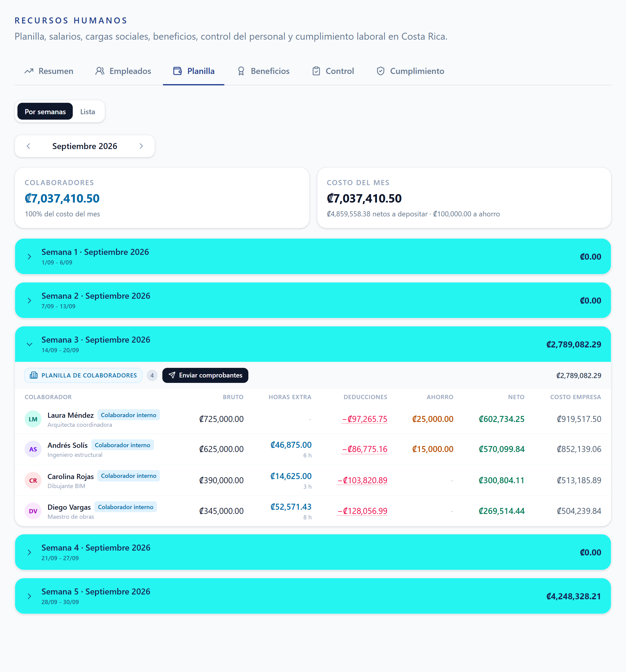The image size is (626, 672).
Task: Open the Resumen tab
Action: (x=49, y=71)
